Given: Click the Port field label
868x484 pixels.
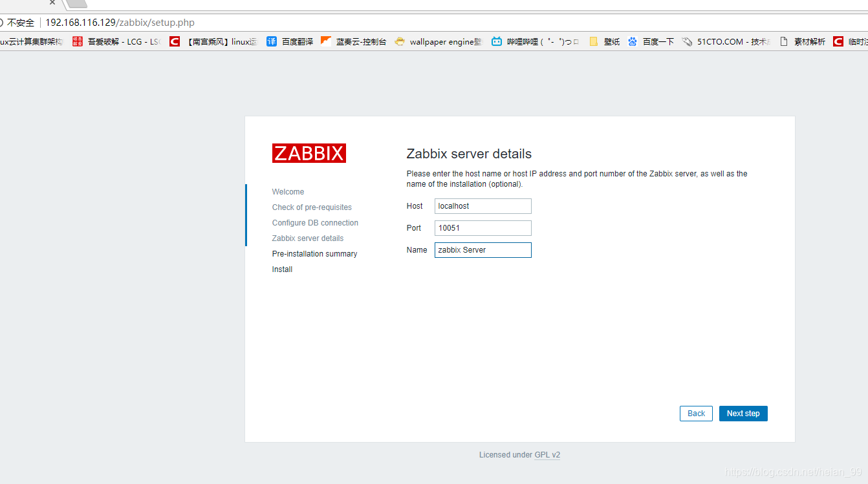Looking at the screenshot, I should click(414, 228).
